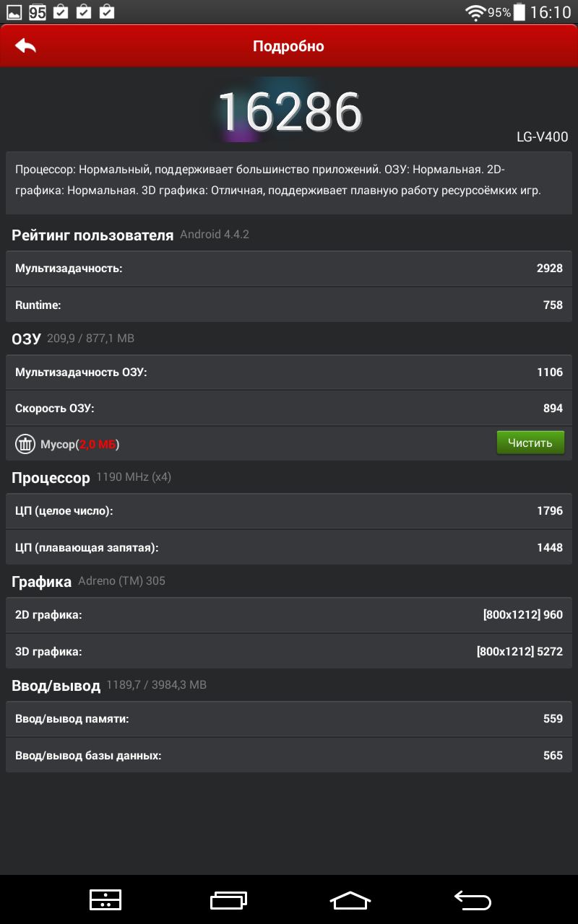
Task: Tap the Подробно header title
Action: click(288, 46)
